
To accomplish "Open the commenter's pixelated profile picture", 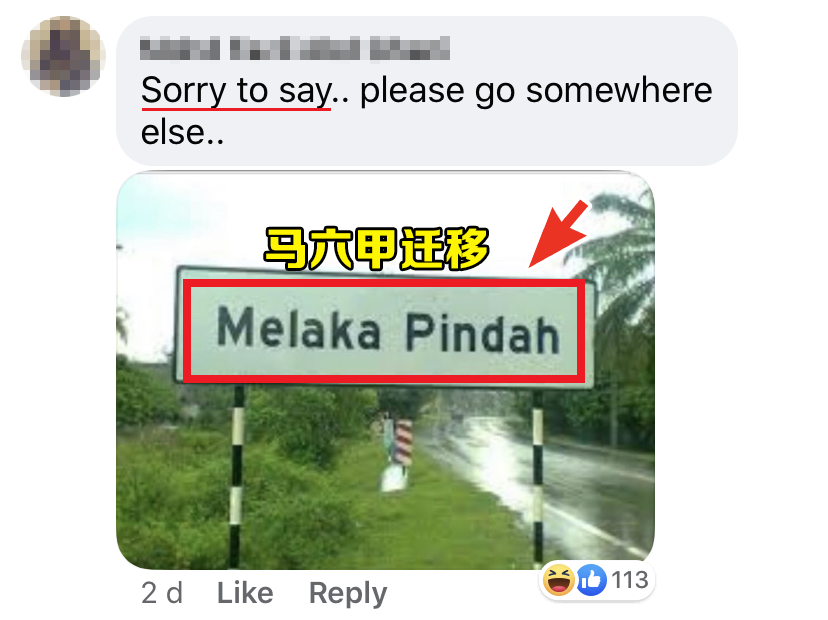I will tap(63, 56).
